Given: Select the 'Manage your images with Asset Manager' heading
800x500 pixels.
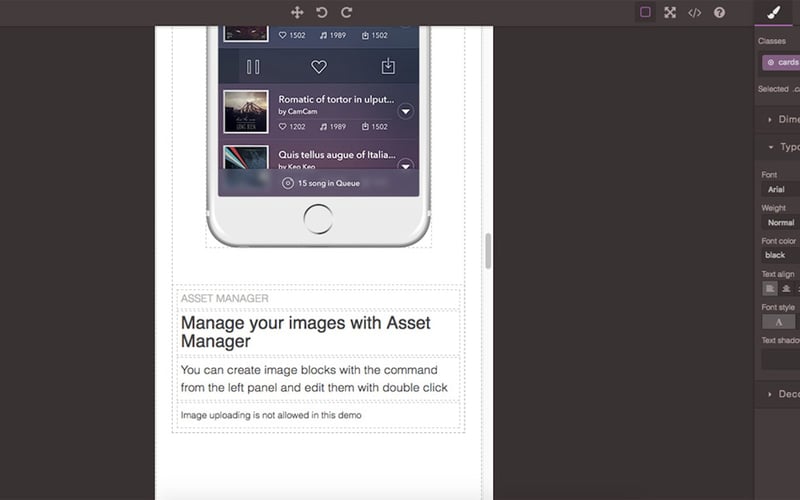Looking at the screenshot, I should click(x=318, y=332).
